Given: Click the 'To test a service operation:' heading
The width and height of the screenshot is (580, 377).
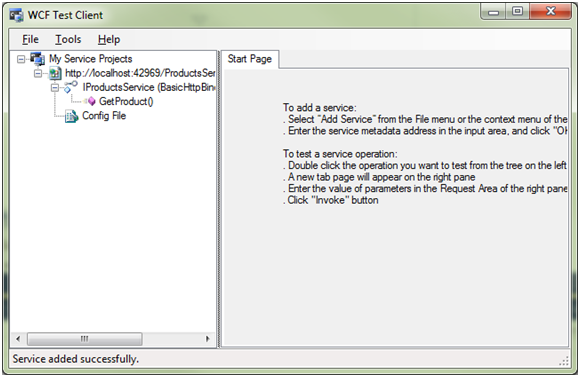Looking at the screenshot, I should point(340,154).
